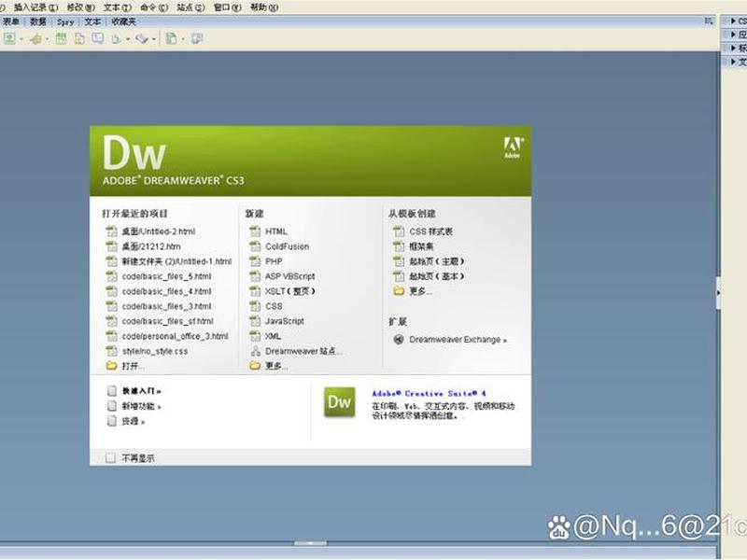Open the 帮助 menu
Viewport: 747px width, 560px height.
(264, 7)
